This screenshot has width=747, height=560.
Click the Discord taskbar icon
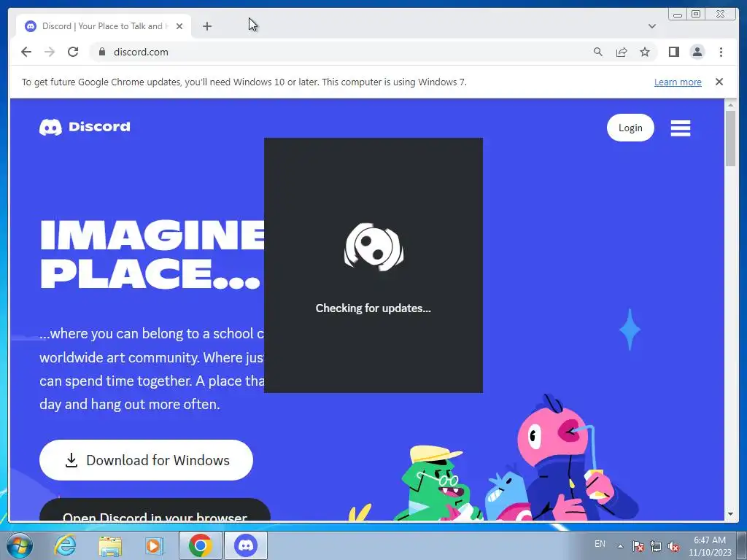click(x=246, y=545)
